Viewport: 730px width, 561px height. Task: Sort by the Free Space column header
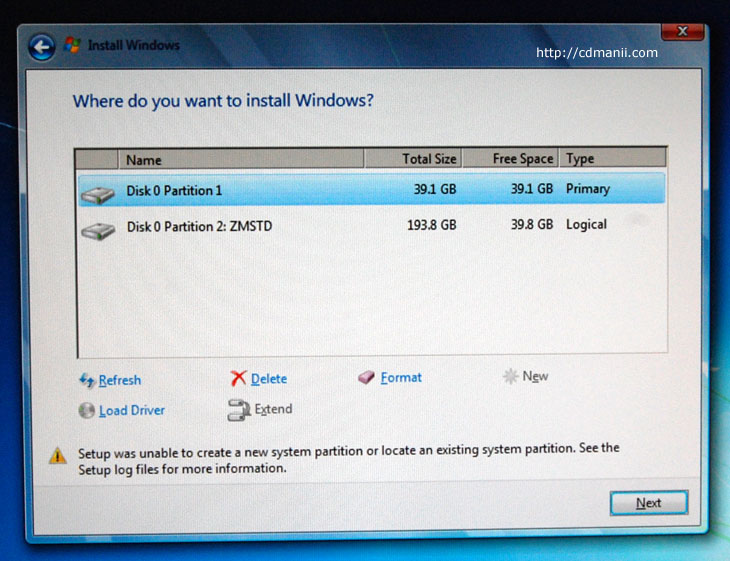(x=510, y=159)
